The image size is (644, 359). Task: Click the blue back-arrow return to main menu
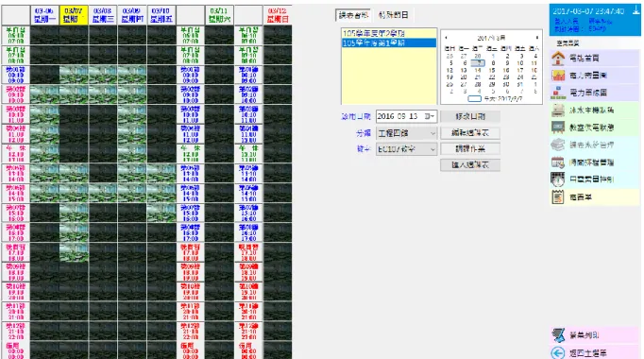(558, 352)
